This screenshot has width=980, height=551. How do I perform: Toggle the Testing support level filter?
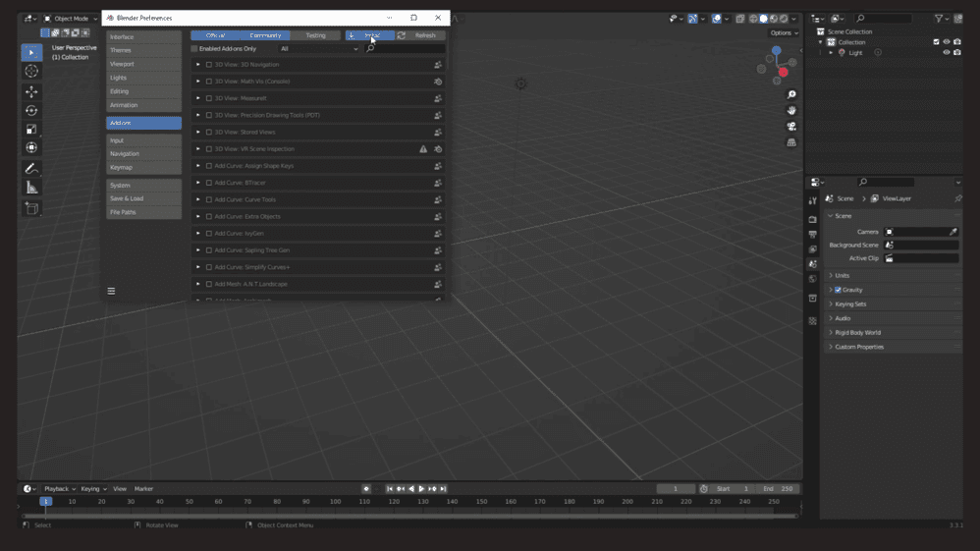(x=315, y=35)
